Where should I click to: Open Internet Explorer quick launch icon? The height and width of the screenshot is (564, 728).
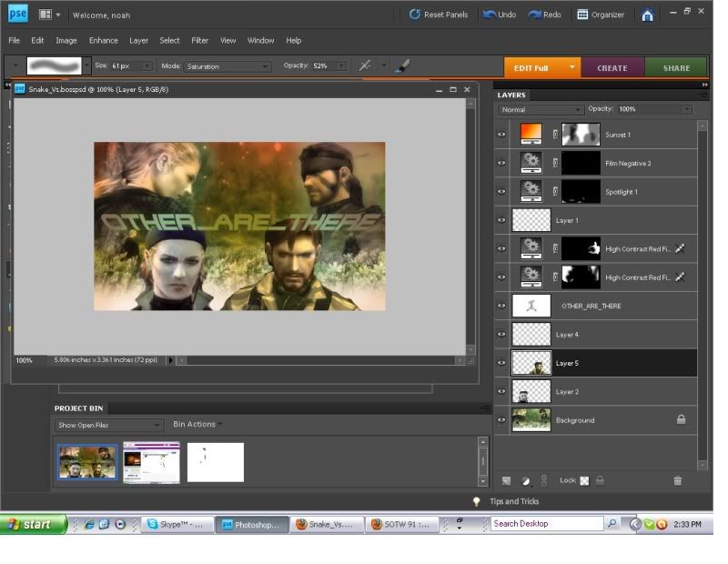pyautogui.click(x=89, y=525)
